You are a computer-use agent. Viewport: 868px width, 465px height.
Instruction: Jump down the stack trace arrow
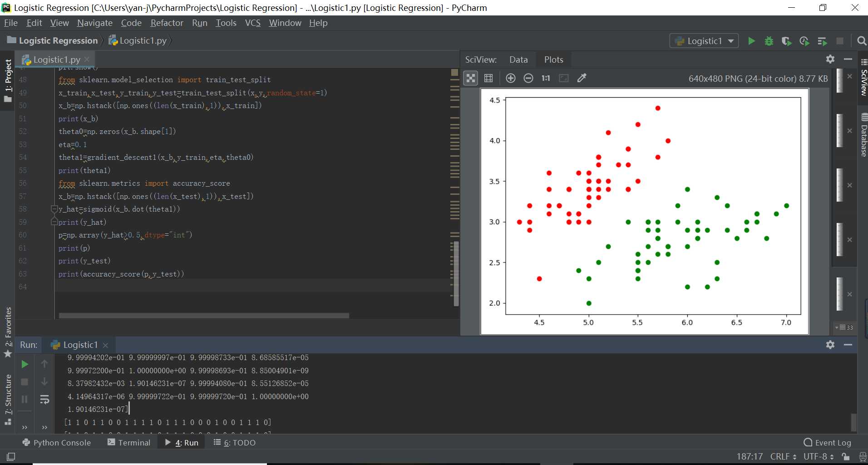click(x=44, y=382)
